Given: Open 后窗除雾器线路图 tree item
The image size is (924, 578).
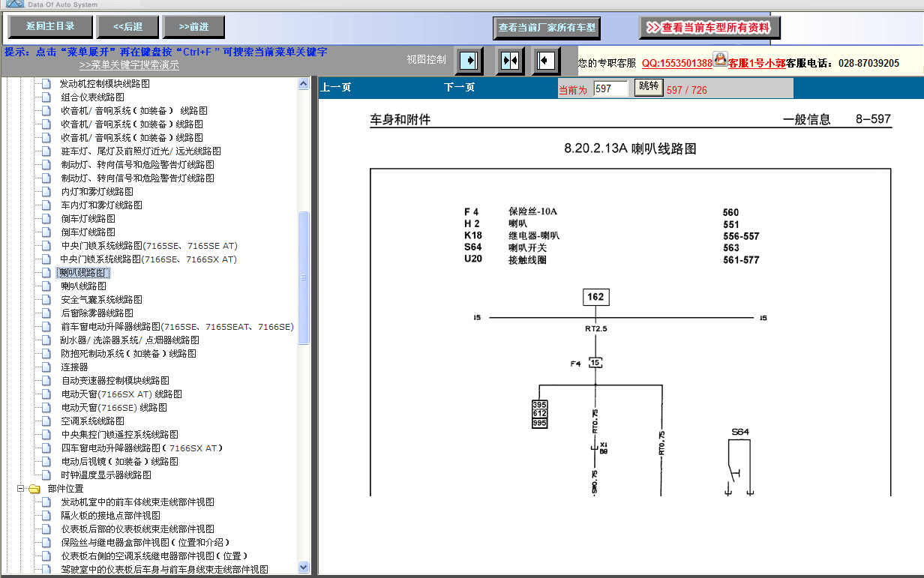Looking at the screenshot, I should [x=97, y=313].
